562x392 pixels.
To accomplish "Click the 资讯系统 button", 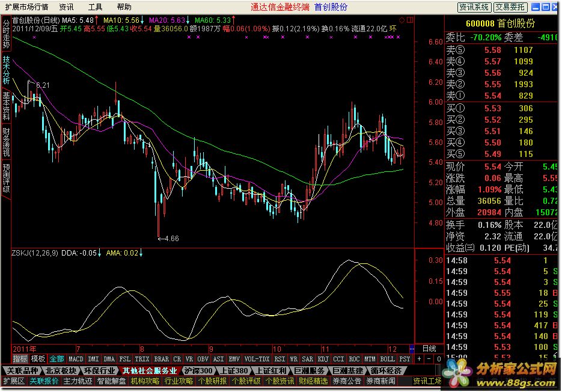I will pos(474,7).
